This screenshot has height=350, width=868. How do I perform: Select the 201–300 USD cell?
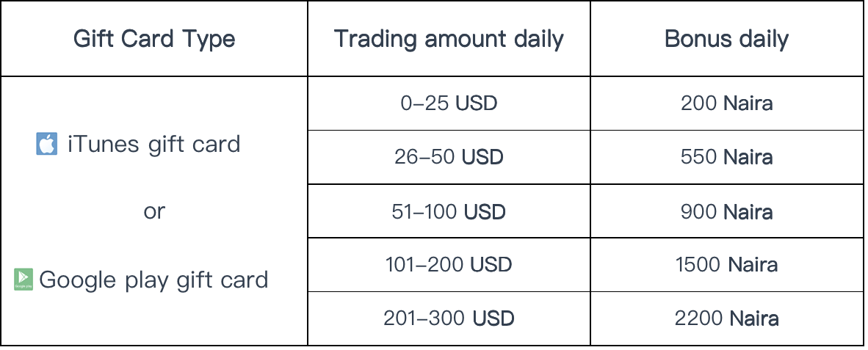pyautogui.click(x=449, y=318)
